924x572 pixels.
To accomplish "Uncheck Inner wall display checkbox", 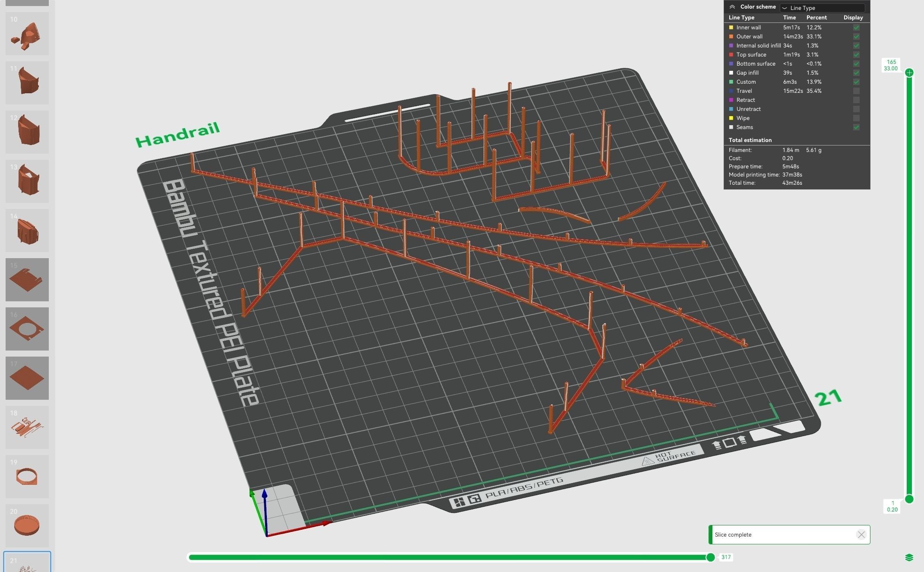I will (856, 28).
